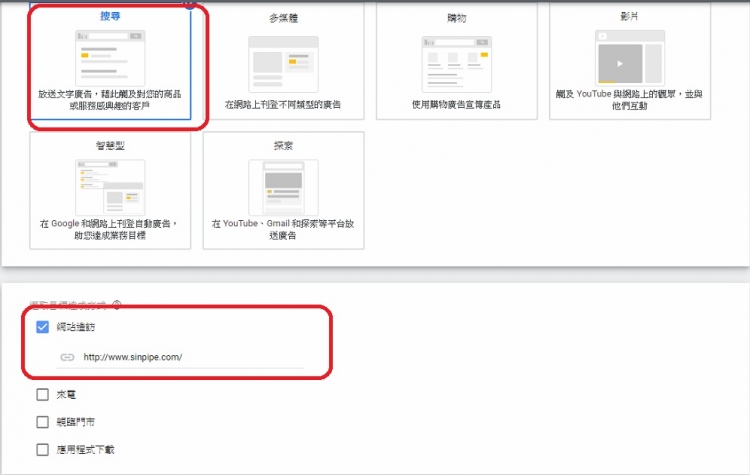The width and height of the screenshot is (750, 475).
Task: Click the display ad illustration in 多媒體 card
Action: pos(283,64)
